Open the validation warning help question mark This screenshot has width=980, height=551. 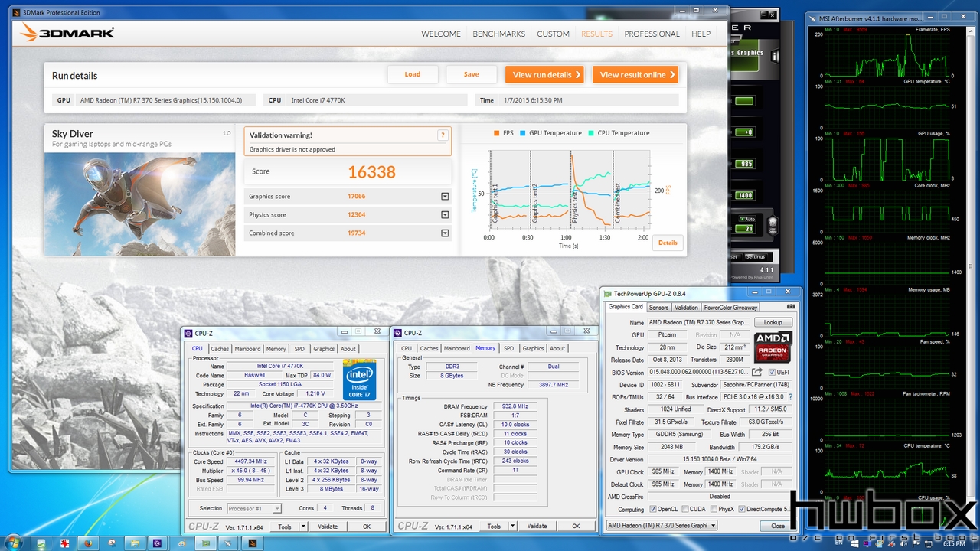(442, 135)
